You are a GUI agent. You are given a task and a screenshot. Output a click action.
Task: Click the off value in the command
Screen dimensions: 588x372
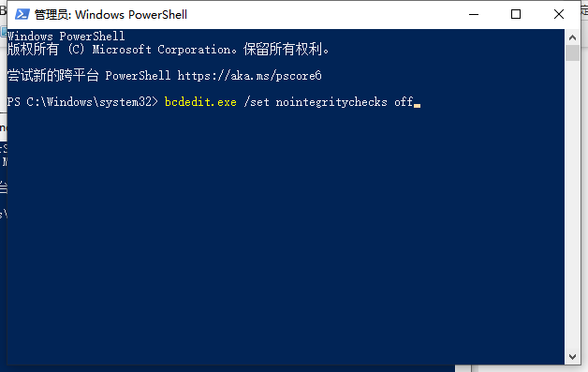(404, 102)
